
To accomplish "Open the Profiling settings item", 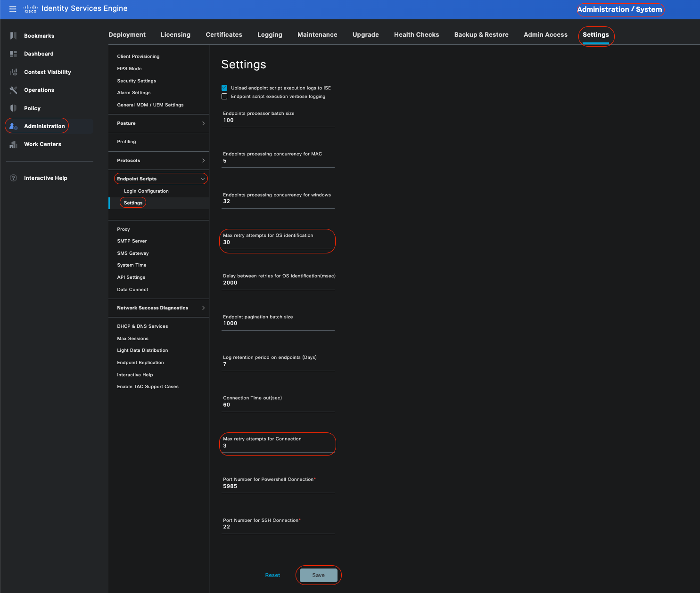I will (x=126, y=142).
